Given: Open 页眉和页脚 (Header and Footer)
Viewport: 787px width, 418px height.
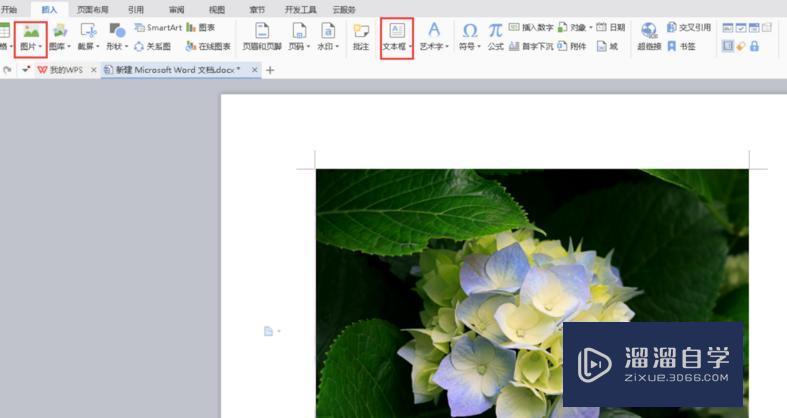Looking at the screenshot, I should [x=261, y=37].
